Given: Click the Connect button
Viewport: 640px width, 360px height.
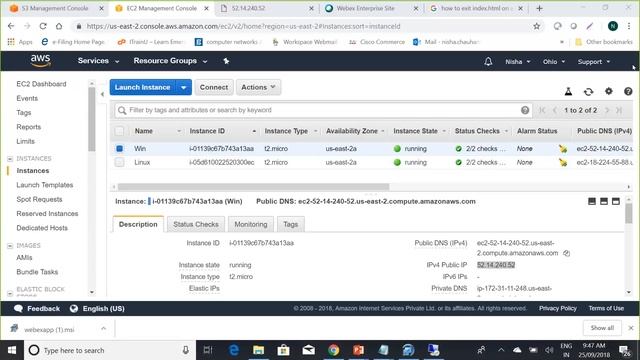Looking at the screenshot, I should pyautogui.click(x=214, y=87).
